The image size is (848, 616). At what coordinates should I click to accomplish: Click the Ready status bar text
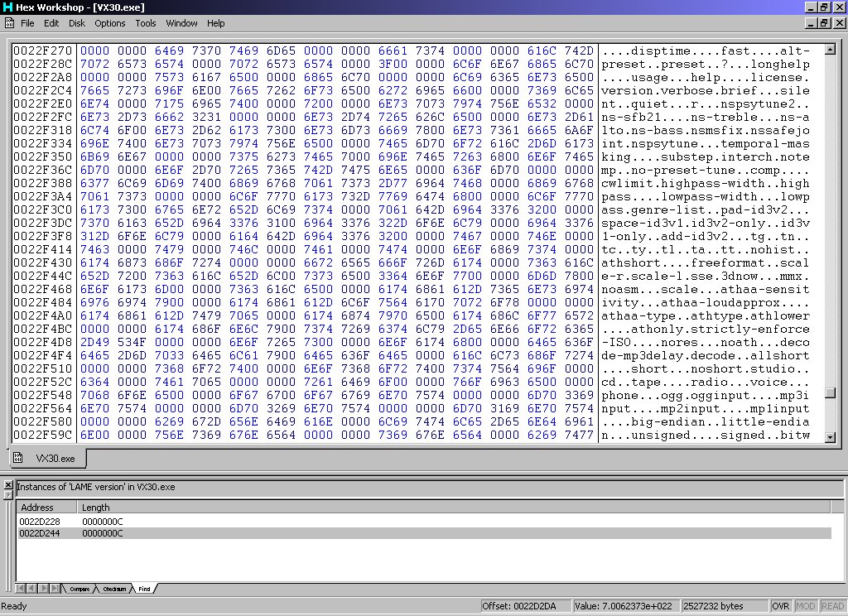[14, 606]
